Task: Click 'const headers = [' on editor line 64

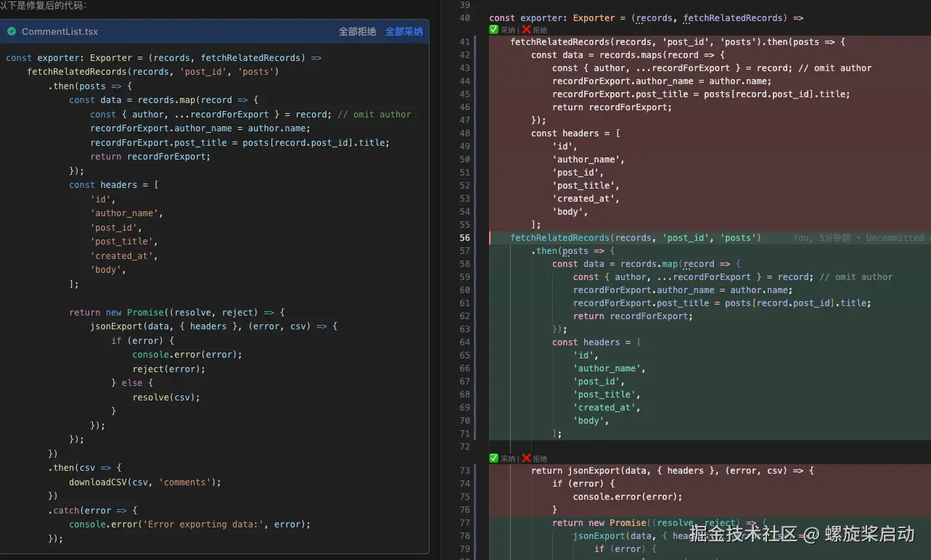Action: click(x=597, y=342)
